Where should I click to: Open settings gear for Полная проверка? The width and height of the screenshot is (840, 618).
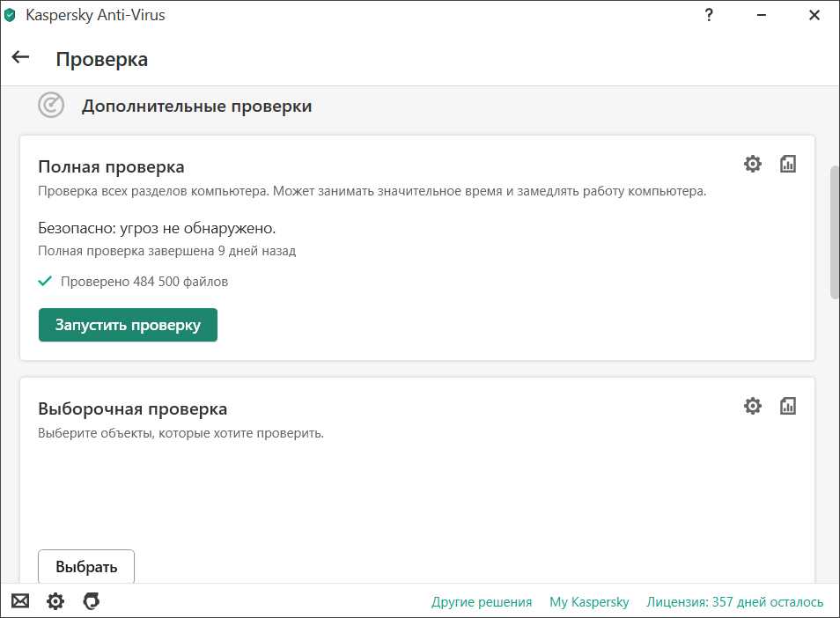(x=752, y=164)
